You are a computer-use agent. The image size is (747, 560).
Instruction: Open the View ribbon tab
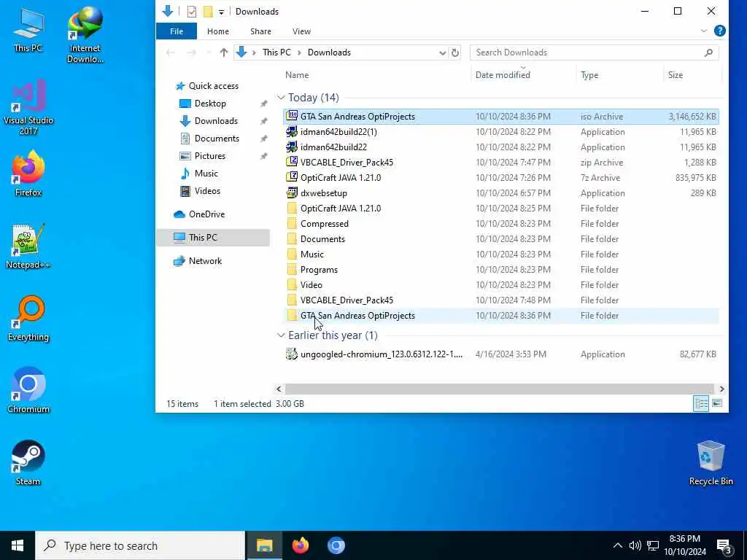pos(301,31)
